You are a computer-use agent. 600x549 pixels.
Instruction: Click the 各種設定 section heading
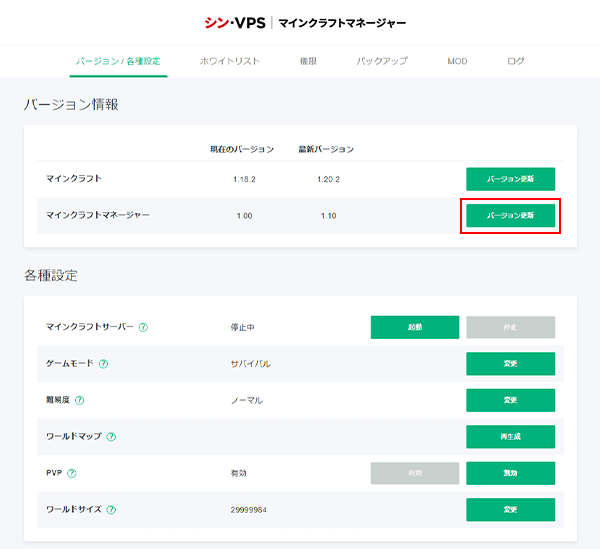(x=51, y=275)
